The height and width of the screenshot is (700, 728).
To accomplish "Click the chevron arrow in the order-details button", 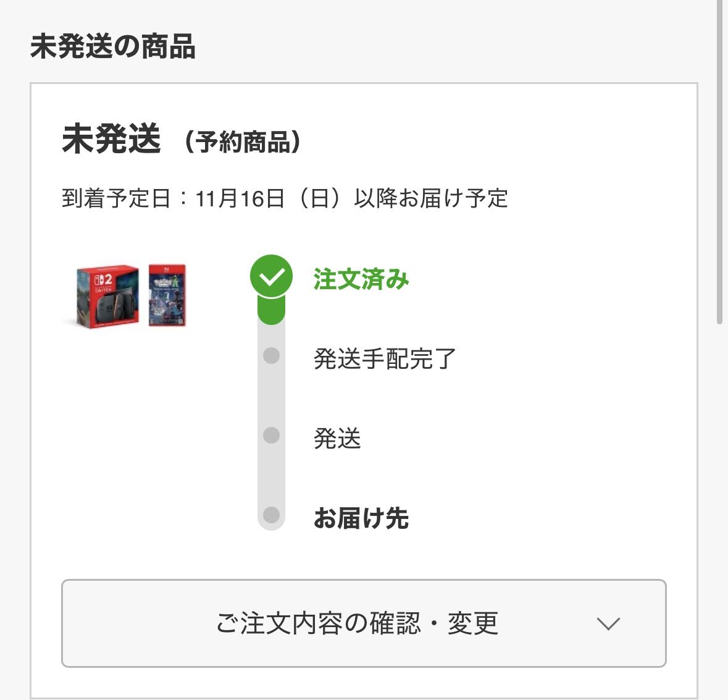I will pos(608,624).
